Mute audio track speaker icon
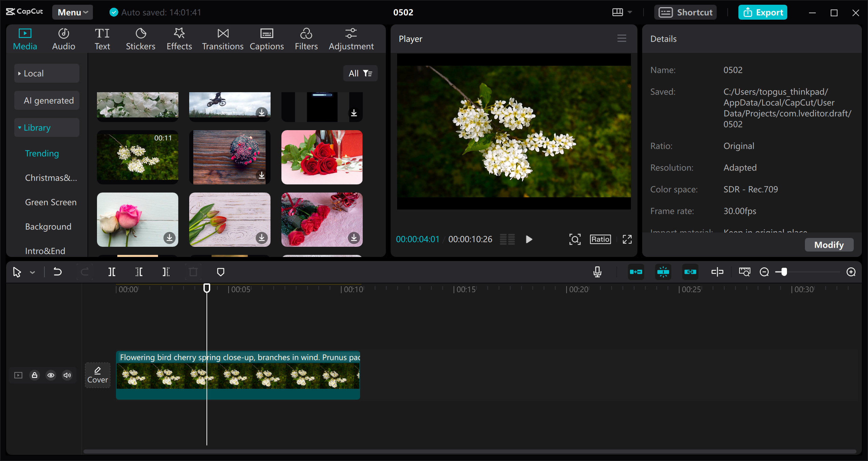Viewport: 868px width, 461px height. (67, 375)
